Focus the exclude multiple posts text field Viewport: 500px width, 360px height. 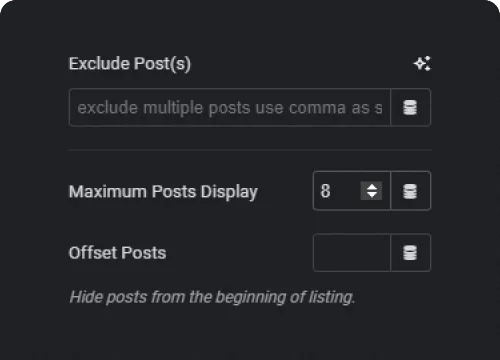tap(230, 107)
